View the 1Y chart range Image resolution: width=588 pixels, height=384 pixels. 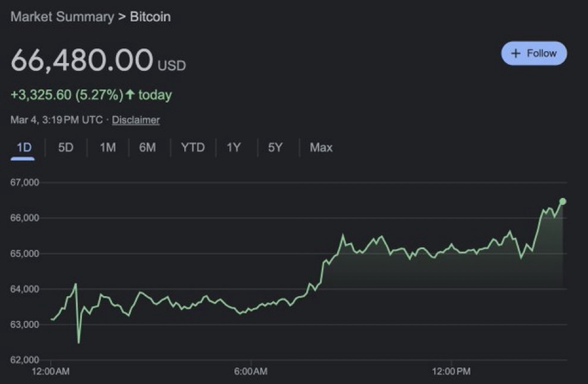click(234, 147)
